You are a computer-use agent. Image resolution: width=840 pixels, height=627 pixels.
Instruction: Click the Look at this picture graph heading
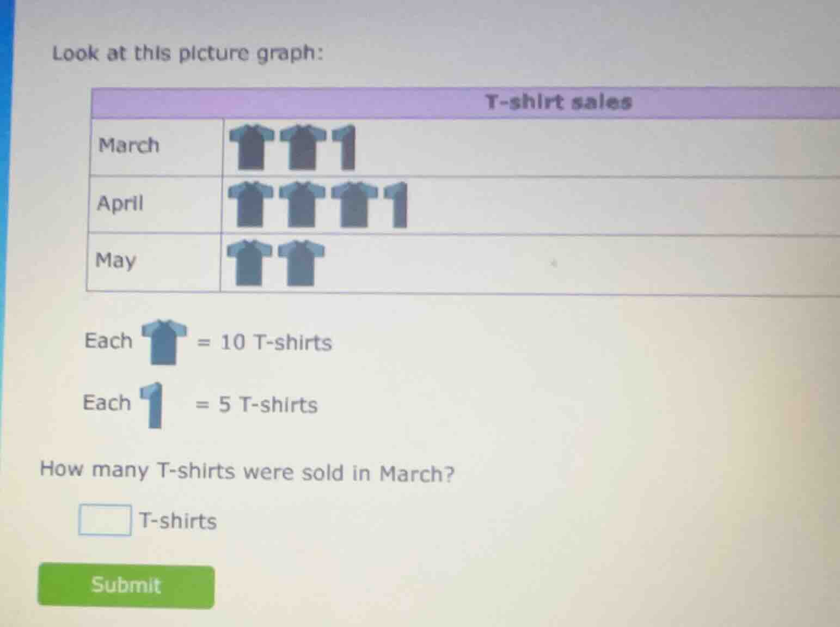pos(188,53)
